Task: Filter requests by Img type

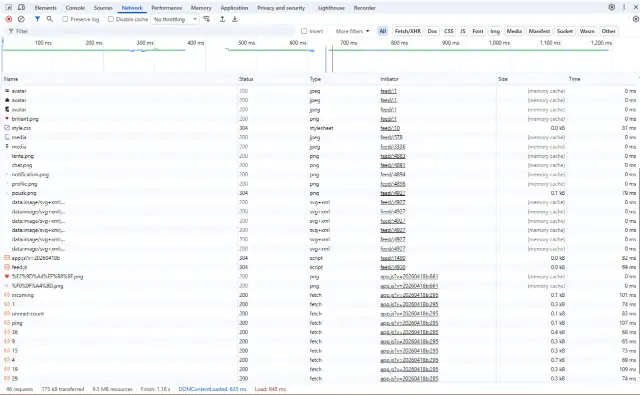Action: [495, 31]
